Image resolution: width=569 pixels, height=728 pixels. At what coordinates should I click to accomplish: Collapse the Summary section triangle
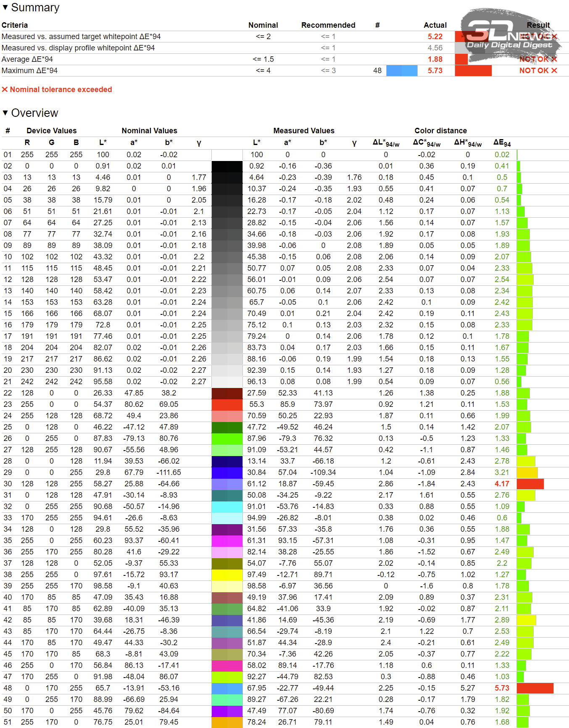[x=5, y=8]
